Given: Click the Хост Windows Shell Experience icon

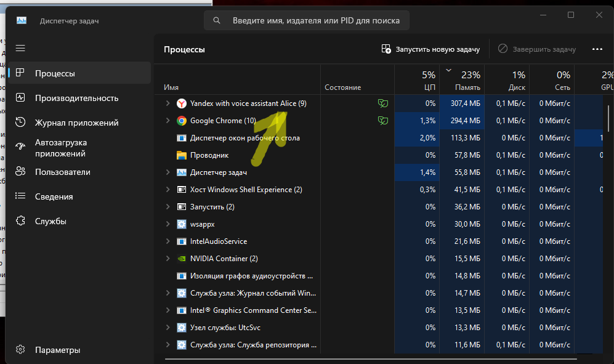Looking at the screenshot, I should click(181, 190).
